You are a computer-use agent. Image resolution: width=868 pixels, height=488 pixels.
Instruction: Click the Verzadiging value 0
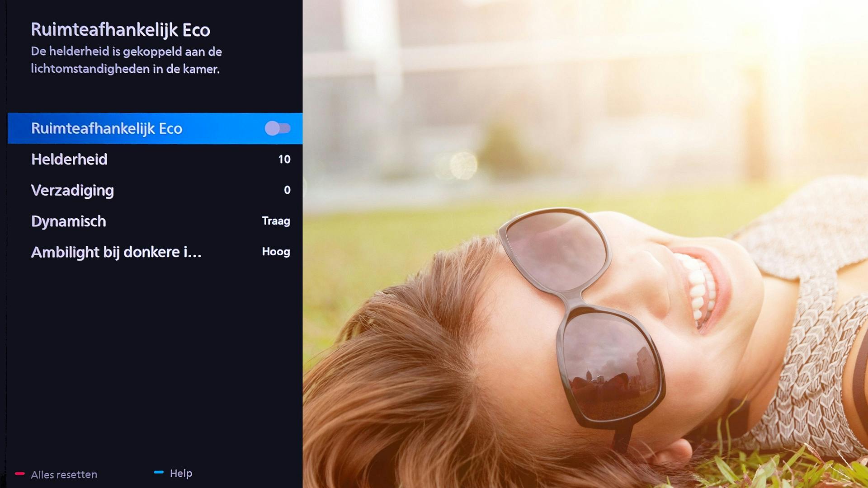(x=287, y=190)
